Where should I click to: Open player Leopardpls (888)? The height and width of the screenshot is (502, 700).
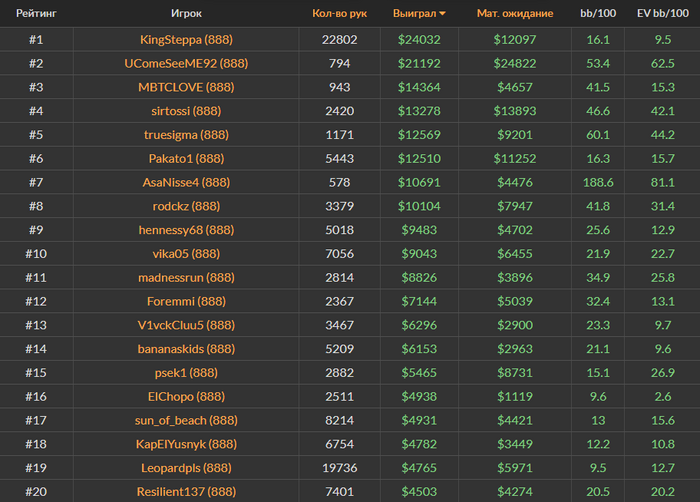click(x=186, y=468)
